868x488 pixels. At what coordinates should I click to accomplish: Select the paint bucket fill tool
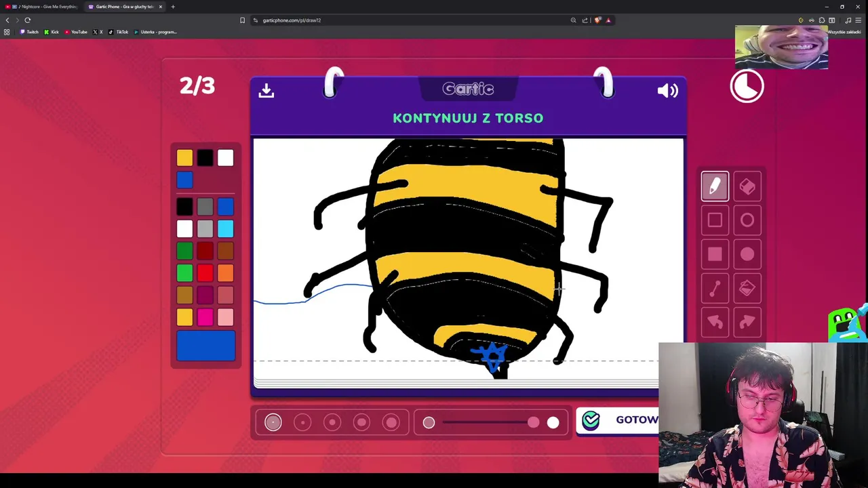point(747,289)
